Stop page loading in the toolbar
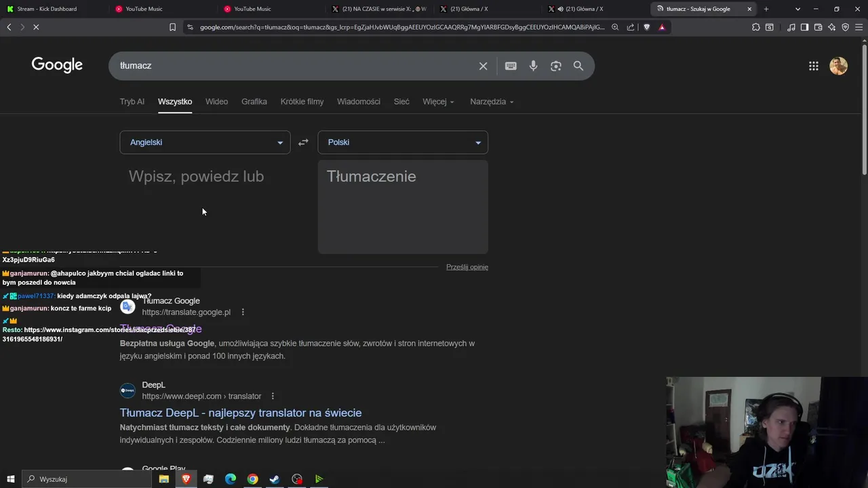 pyautogui.click(x=36, y=27)
